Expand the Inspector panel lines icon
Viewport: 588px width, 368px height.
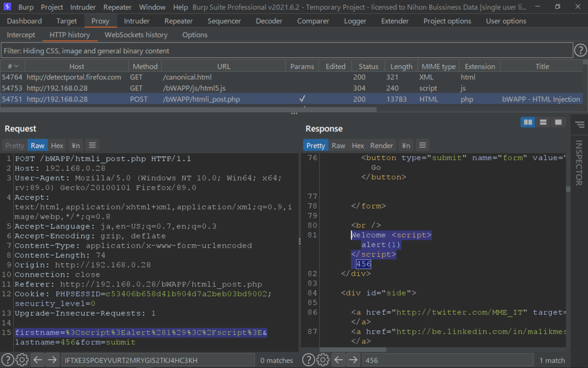tap(580, 125)
